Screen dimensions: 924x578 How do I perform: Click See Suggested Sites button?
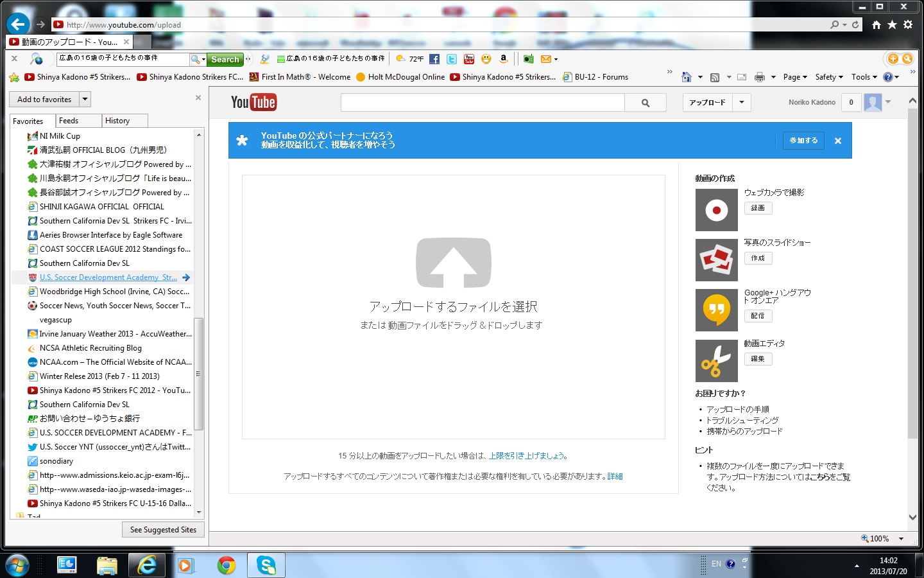(163, 530)
